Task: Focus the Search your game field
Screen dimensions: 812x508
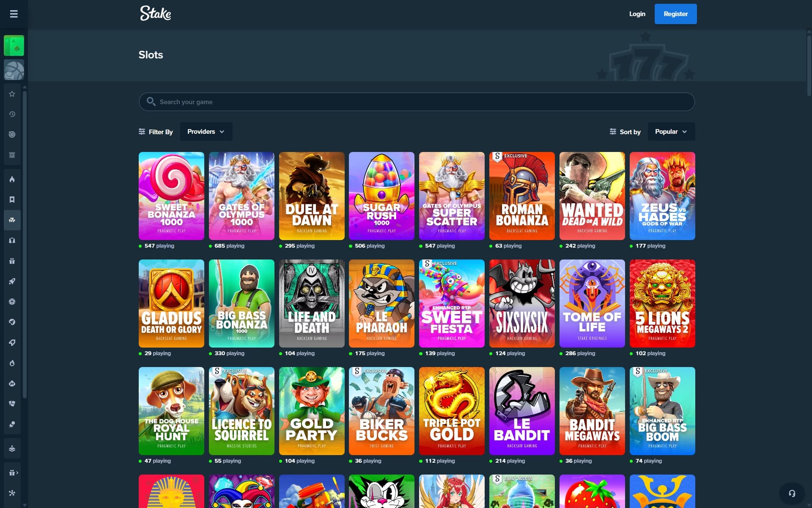Action: click(x=417, y=102)
